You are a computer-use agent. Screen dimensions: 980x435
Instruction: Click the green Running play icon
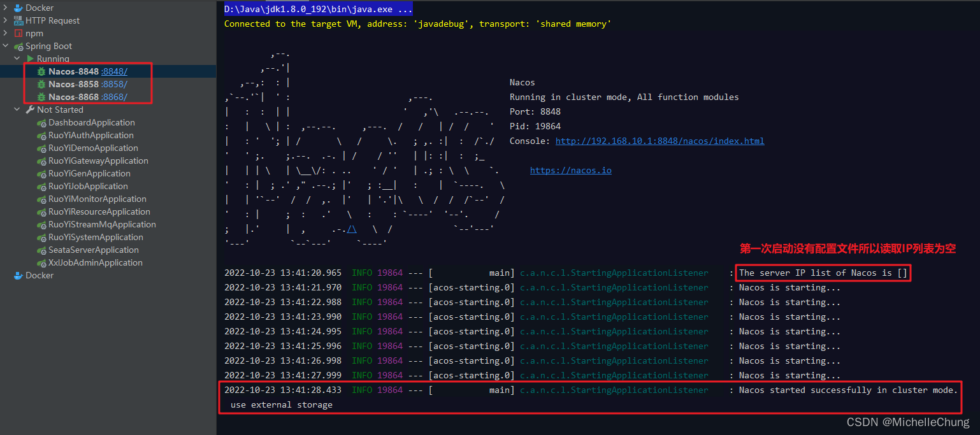[30, 59]
